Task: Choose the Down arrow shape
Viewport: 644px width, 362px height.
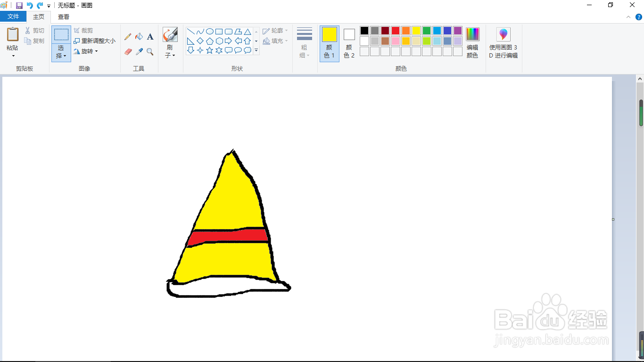Action: point(191,50)
